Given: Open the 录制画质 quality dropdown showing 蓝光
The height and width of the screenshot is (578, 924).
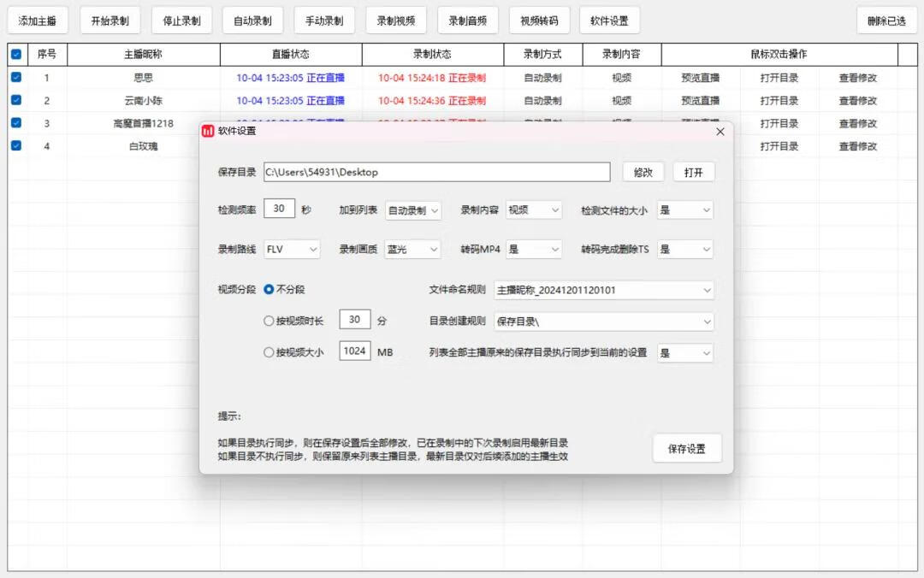Looking at the screenshot, I should 412,248.
